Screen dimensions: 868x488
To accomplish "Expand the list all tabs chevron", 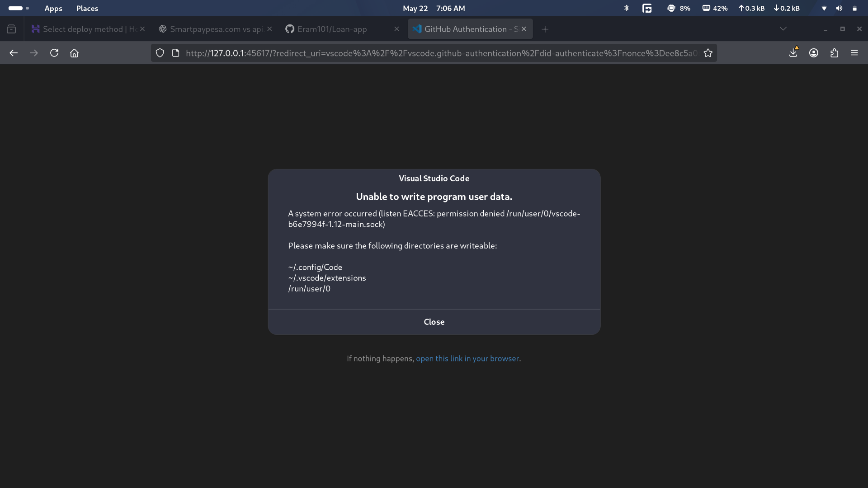I will tap(783, 29).
